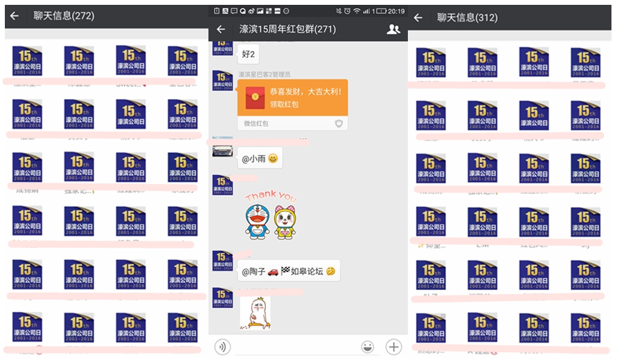Open the Thank you Doraemon sticker
The width and height of the screenshot is (617, 364).
271,215
